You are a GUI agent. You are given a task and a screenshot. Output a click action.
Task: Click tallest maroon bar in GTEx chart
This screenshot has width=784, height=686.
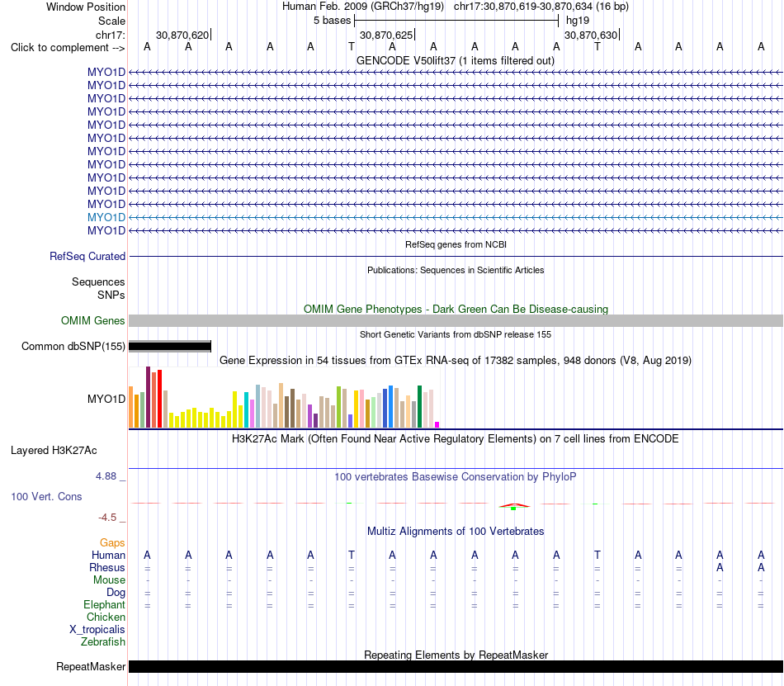(148, 397)
